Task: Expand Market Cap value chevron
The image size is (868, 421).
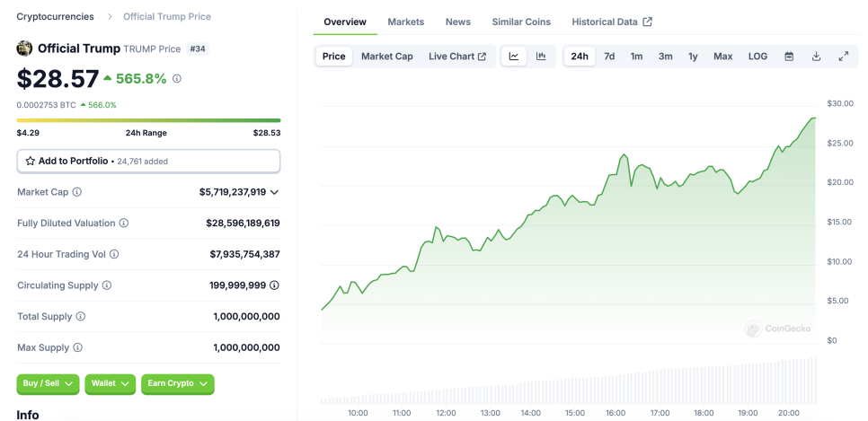Action: [274, 192]
